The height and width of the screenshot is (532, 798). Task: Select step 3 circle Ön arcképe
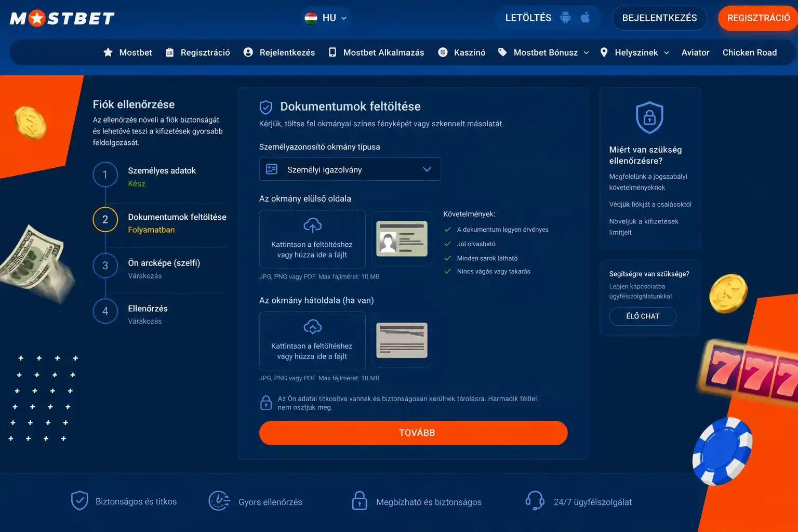[105, 266]
